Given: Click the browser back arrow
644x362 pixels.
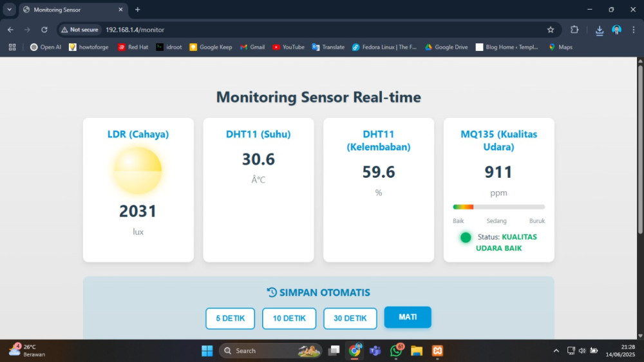Looking at the screenshot, I should click(10, 30).
